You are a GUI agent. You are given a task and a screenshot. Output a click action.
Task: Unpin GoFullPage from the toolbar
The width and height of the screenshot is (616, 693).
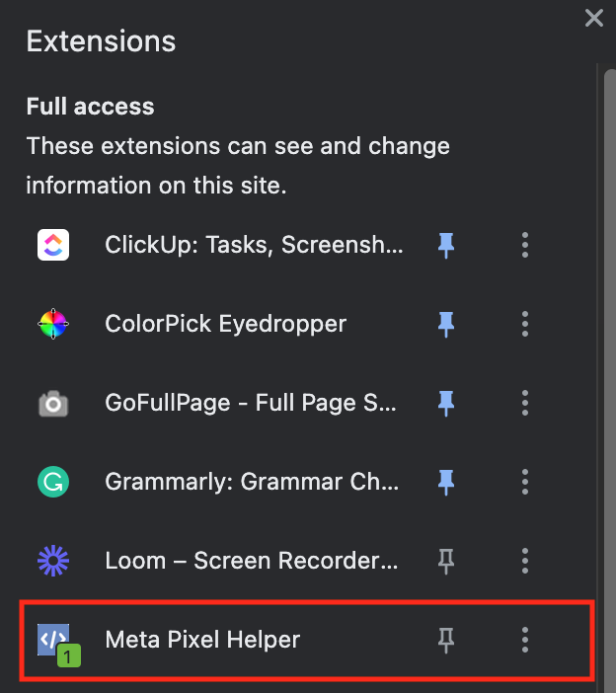(446, 403)
